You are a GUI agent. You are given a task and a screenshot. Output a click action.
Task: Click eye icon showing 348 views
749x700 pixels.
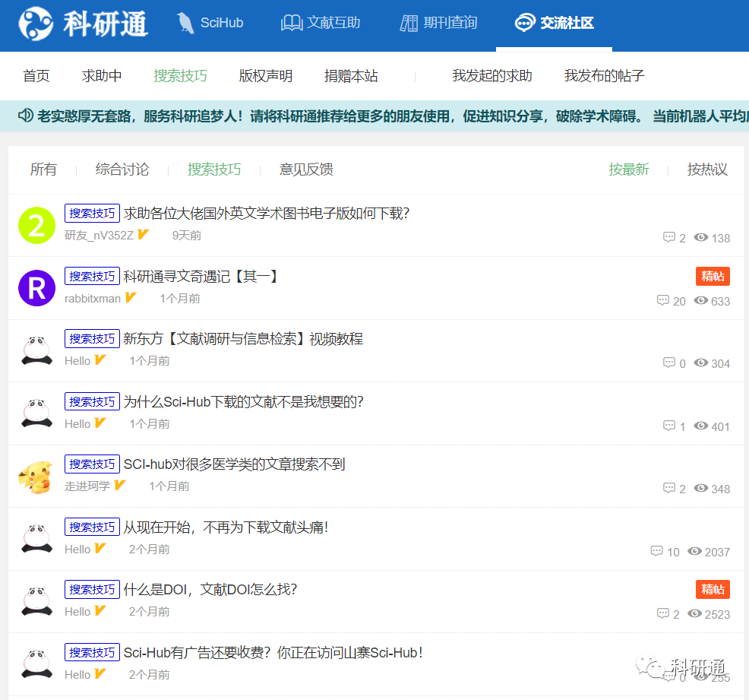pyautogui.click(x=700, y=488)
